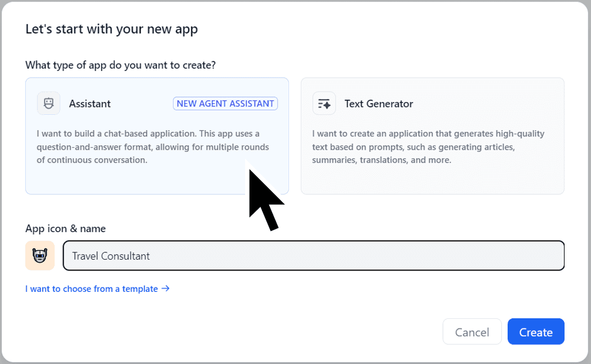Click "What type of app" question label
The image size is (591, 364).
121,65
